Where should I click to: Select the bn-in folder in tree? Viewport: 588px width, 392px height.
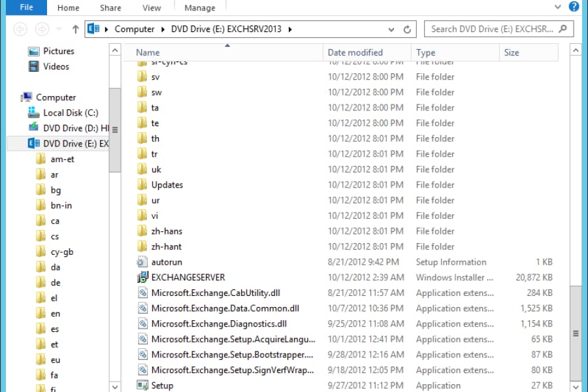tap(61, 205)
